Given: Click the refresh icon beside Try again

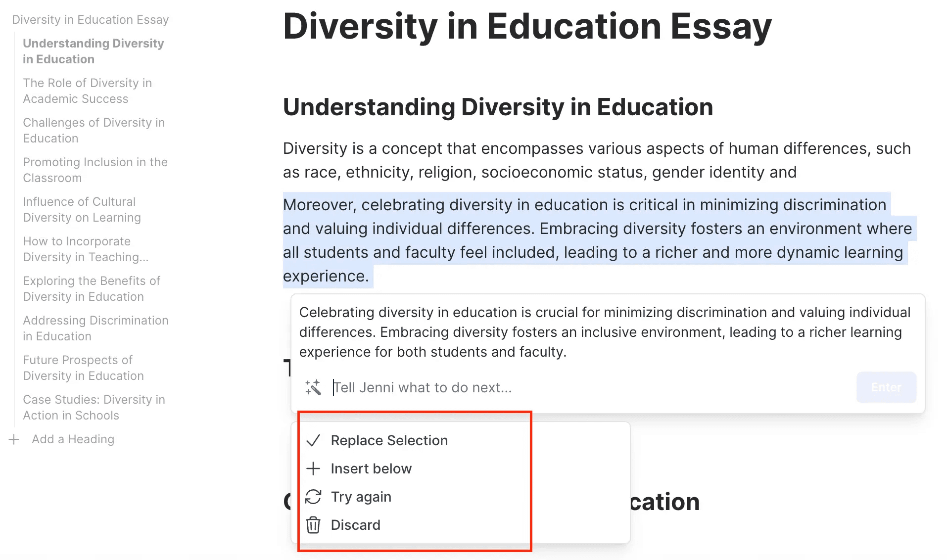Looking at the screenshot, I should click(x=313, y=497).
